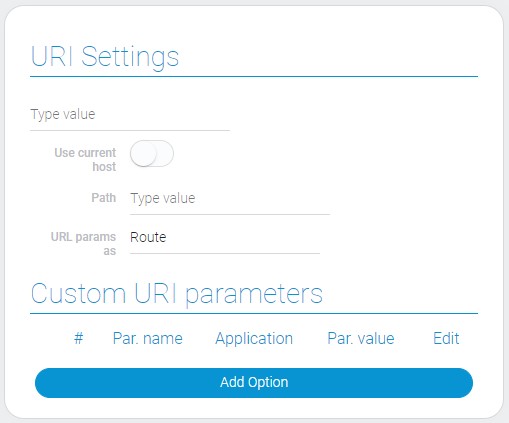The image size is (509, 423).
Task: Click the Edit column header
Action: 446,339
